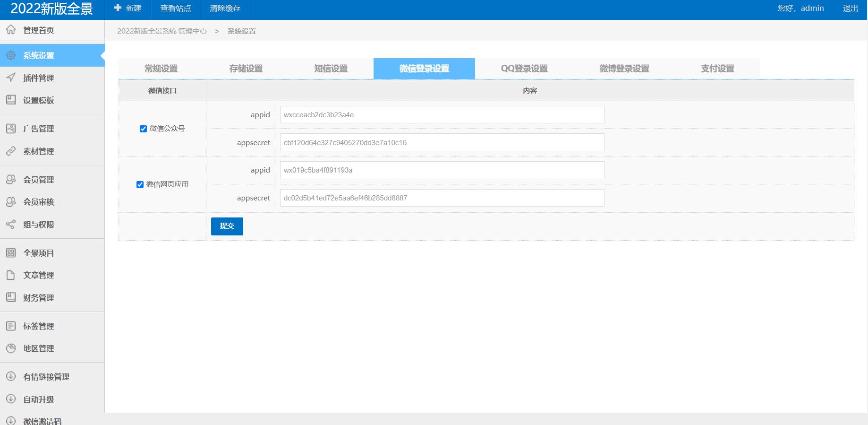Open 管理首页 in the sidebar

52,30
